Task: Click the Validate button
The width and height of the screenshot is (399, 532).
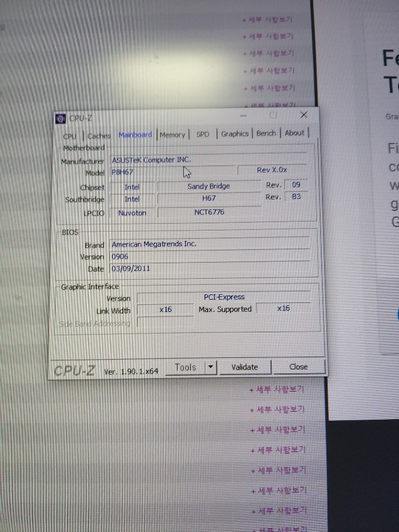Action: click(x=244, y=367)
